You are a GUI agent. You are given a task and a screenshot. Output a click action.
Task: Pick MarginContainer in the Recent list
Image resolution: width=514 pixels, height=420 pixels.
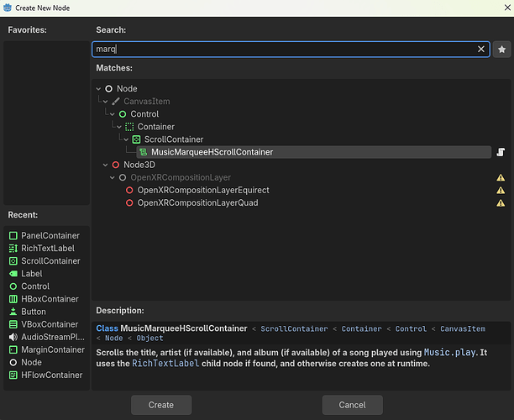[52, 349]
